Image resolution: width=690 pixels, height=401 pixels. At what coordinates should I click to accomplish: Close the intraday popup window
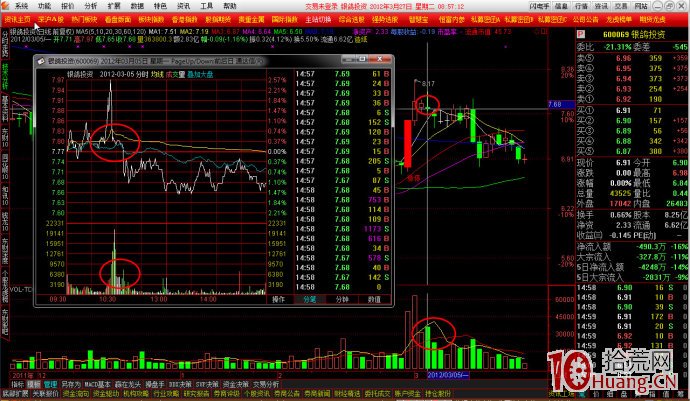point(380,59)
